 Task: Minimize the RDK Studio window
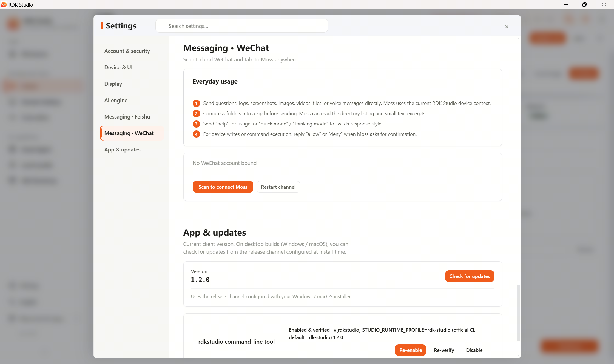pyautogui.click(x=565, y=5)
